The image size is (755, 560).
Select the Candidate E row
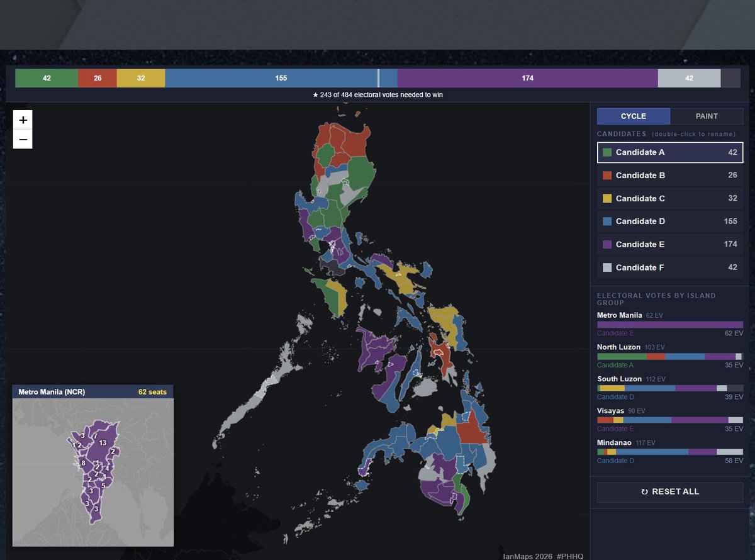[x=670, y=244]
